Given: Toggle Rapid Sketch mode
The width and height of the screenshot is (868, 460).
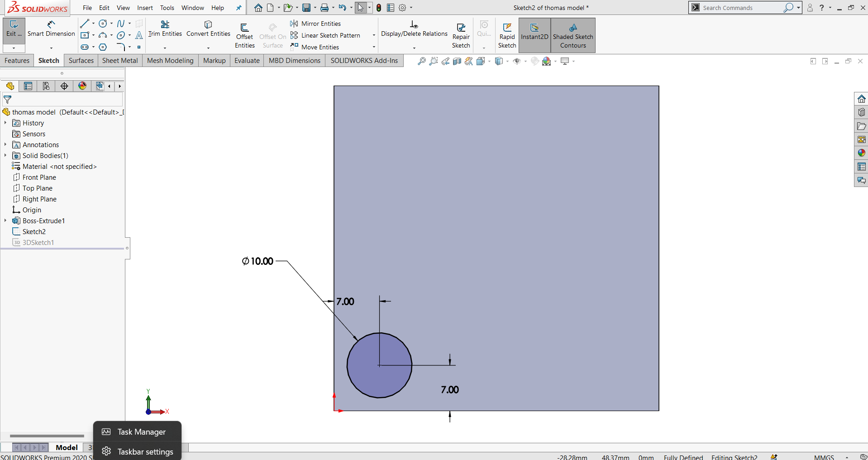Looking at the screenshot, I should [507, 35].
